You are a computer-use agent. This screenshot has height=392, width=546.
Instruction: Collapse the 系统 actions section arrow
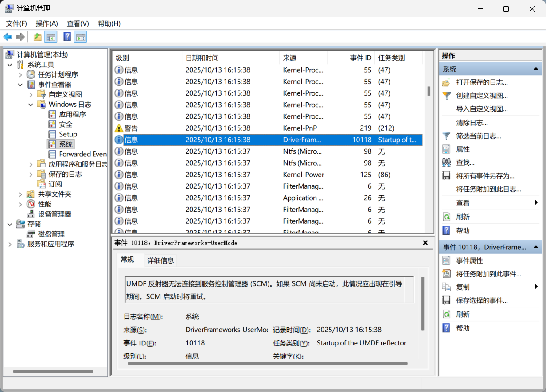536,69
